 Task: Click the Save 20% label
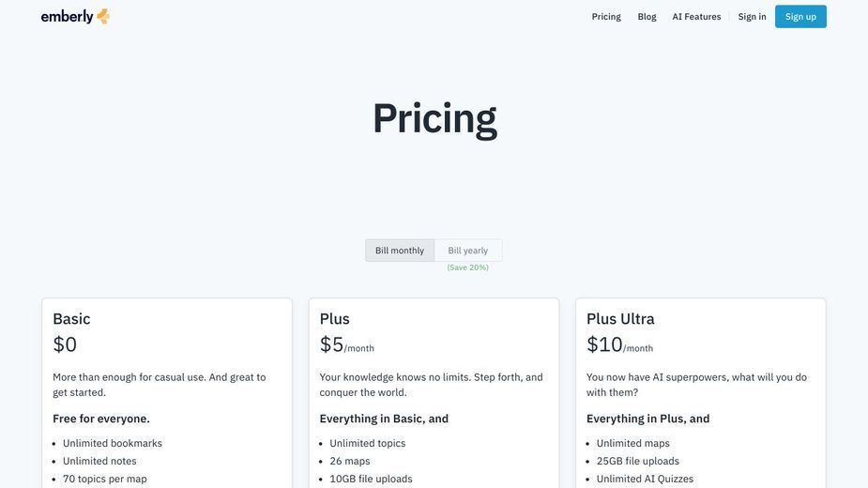tap(467, 267)
